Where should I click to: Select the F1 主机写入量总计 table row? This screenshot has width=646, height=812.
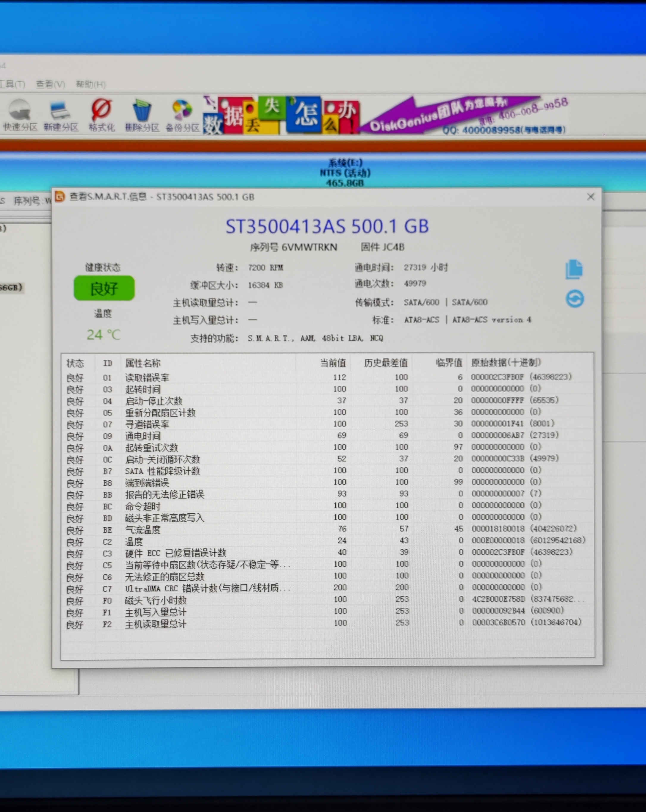coord(327,612)
